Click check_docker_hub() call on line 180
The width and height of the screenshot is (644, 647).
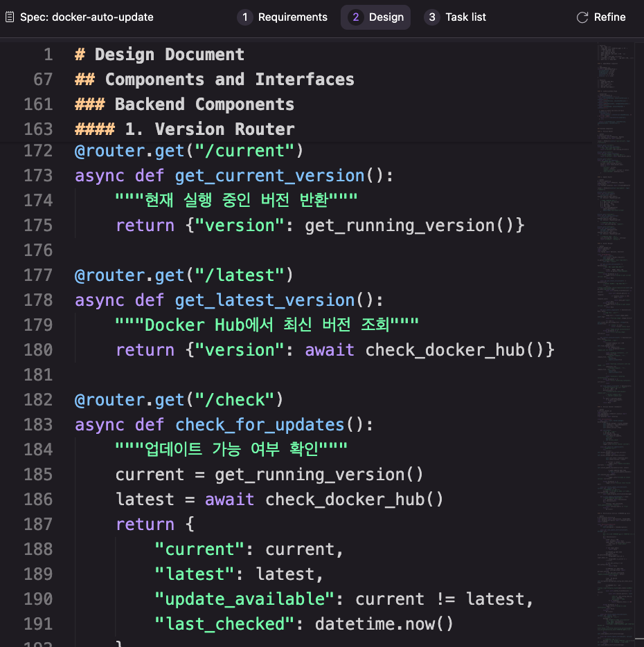coord(459,350)
